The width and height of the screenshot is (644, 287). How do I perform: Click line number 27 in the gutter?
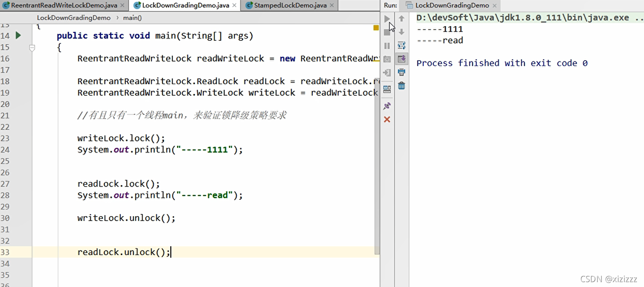(5, 184)
